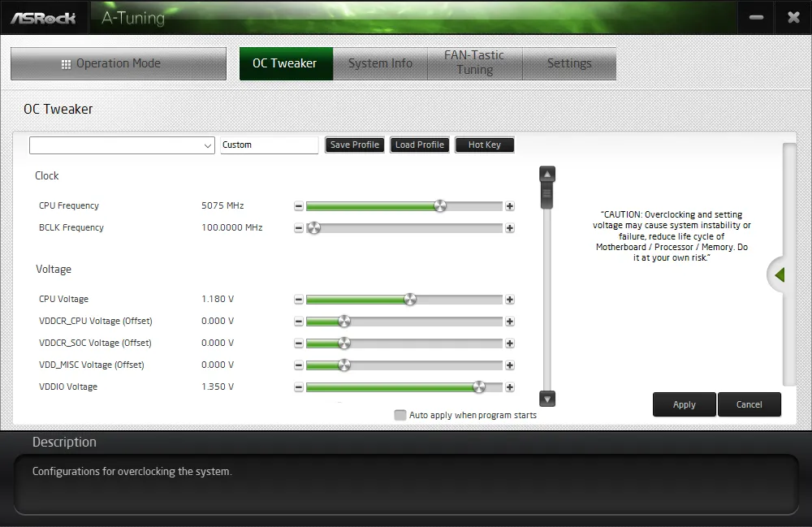Click the VDDCR_SOC Voltage slider handle
Screen dimensions: 812x527
(343, 343)
